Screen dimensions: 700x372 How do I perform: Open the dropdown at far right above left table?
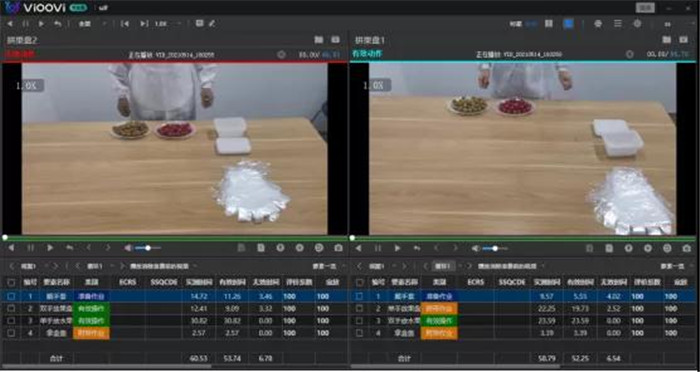(x=329, y=266)
